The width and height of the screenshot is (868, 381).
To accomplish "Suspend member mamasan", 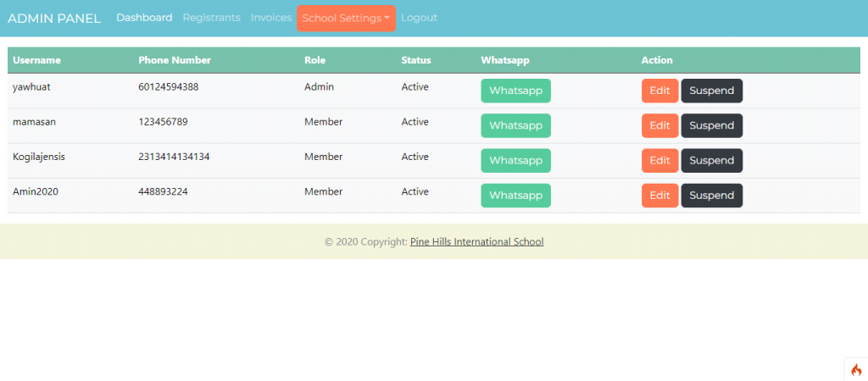I will click(711, 125).
